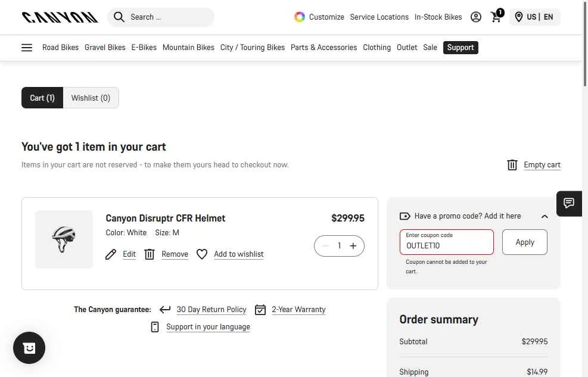Click the trash icon beside Empty cart
588x377 pixels.
512,165
